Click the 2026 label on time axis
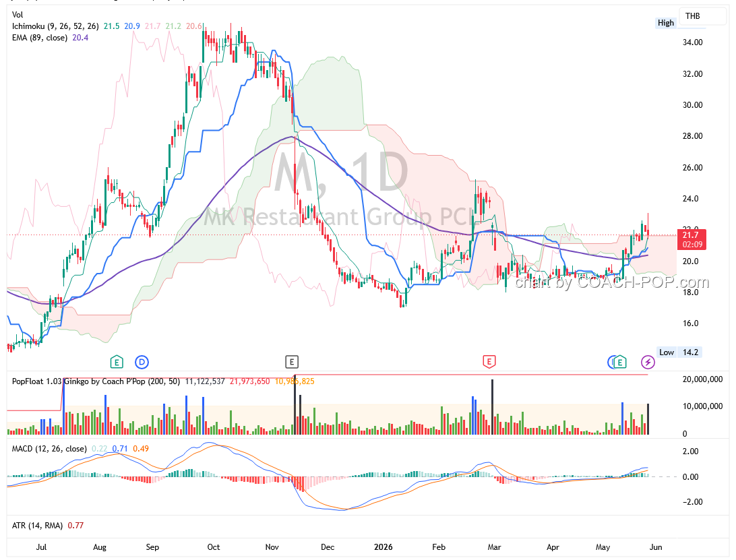The height and width of the screenshot is (560, 736). click(384, 547)
